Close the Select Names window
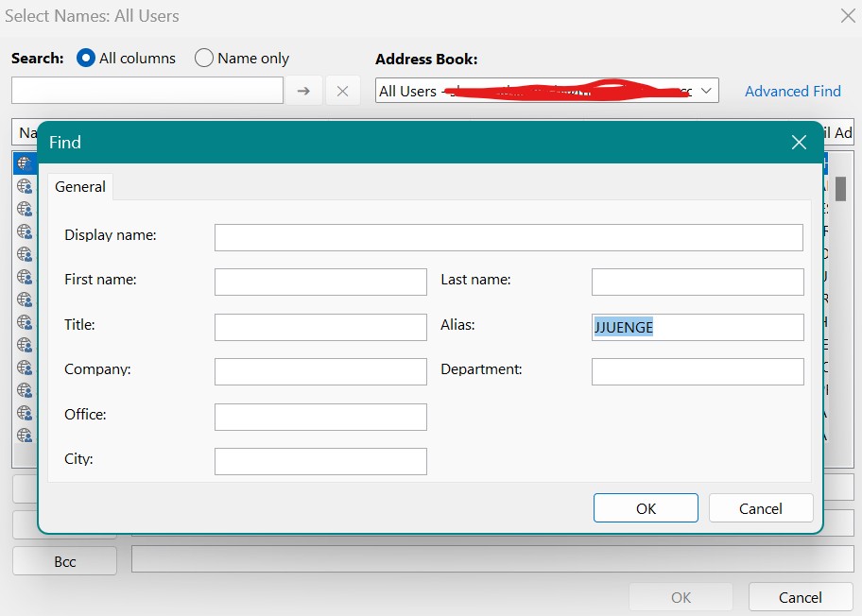 point(848,15)
